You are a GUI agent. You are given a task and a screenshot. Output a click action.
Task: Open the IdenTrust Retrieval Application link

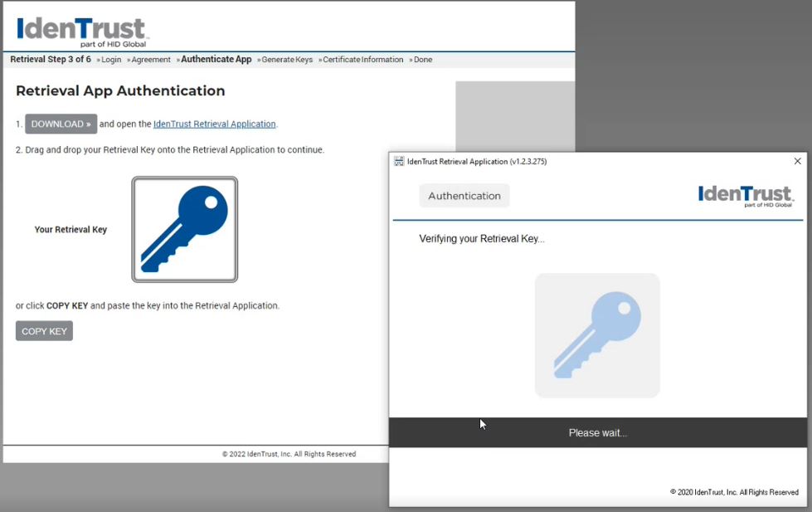click(214, 124)
